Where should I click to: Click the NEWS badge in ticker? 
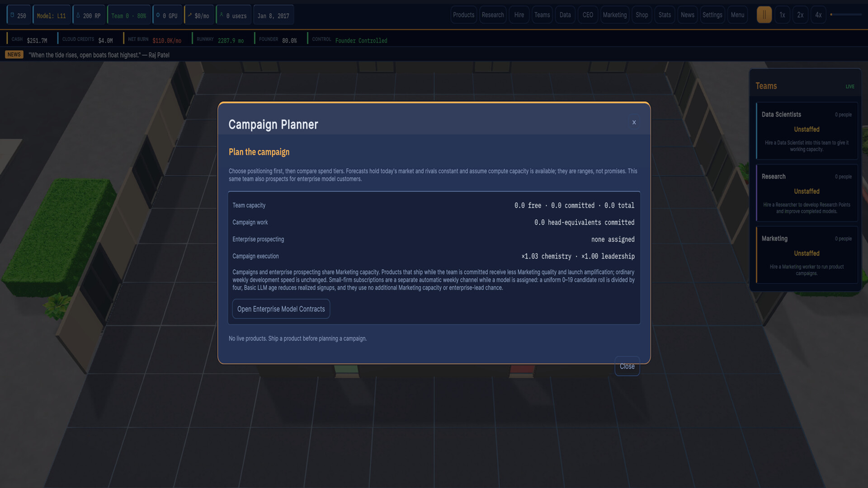point(14,55)
